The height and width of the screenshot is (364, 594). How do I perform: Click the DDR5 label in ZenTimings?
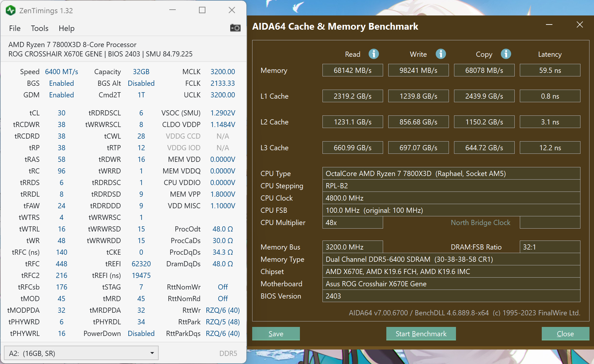point(228,353)
